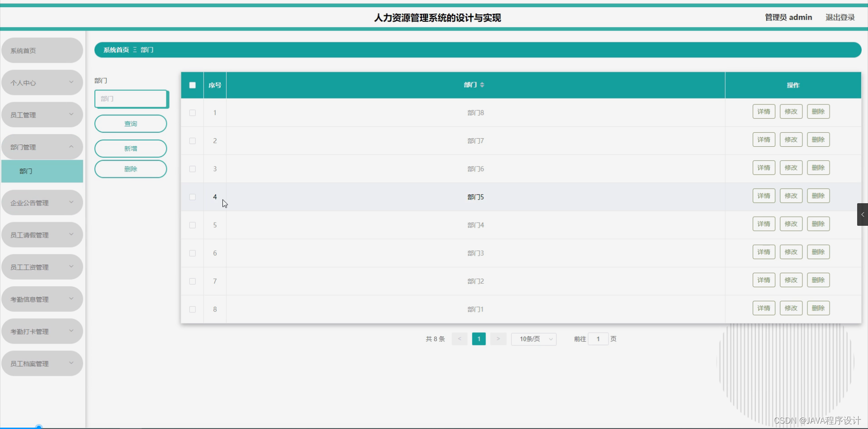Click the 查询 search button

click(x=131, y=124)
